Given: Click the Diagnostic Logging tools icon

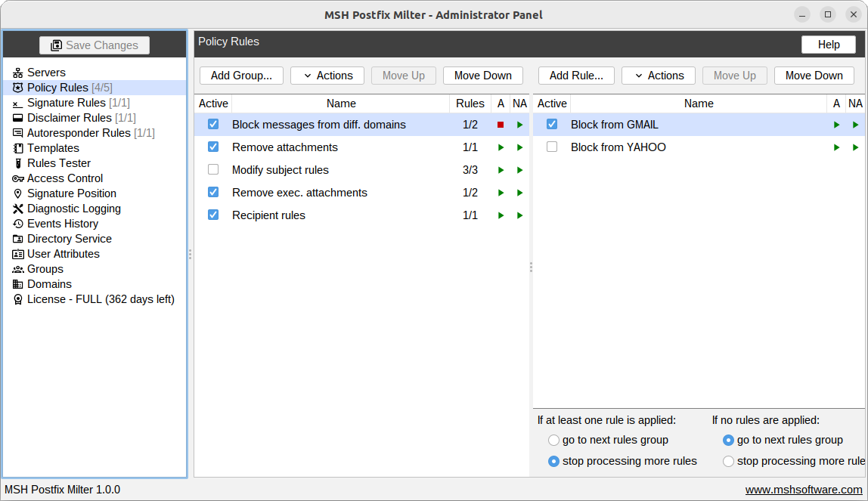Looking at the screenshot, I should [x=17, y=209].
